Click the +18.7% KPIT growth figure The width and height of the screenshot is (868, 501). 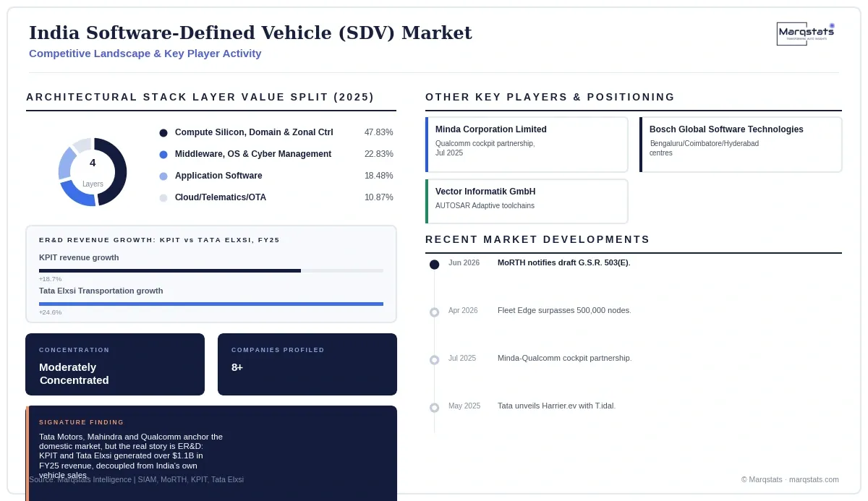click(51, 279)
